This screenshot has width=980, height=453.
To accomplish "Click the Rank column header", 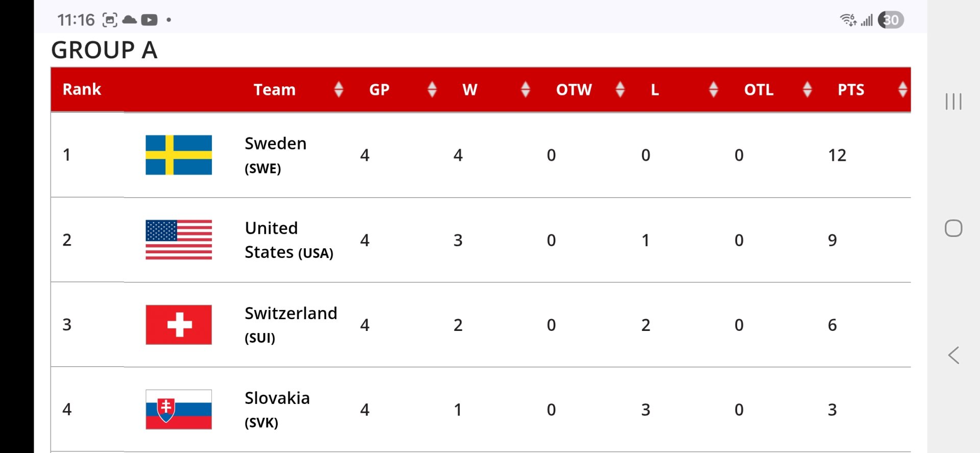I will [82, 89].
